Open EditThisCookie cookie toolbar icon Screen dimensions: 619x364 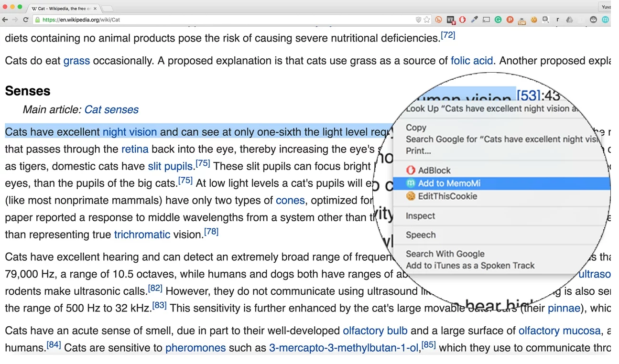coord(534,20)
